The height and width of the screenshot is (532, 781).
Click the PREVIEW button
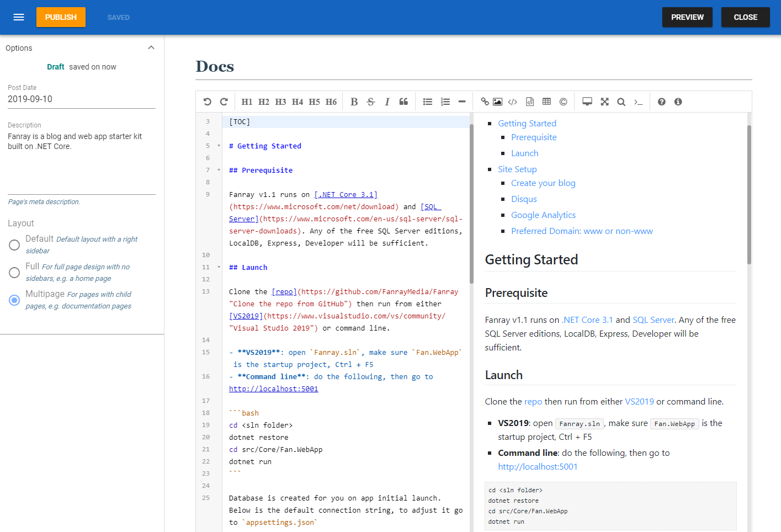[x=687, y=17]
